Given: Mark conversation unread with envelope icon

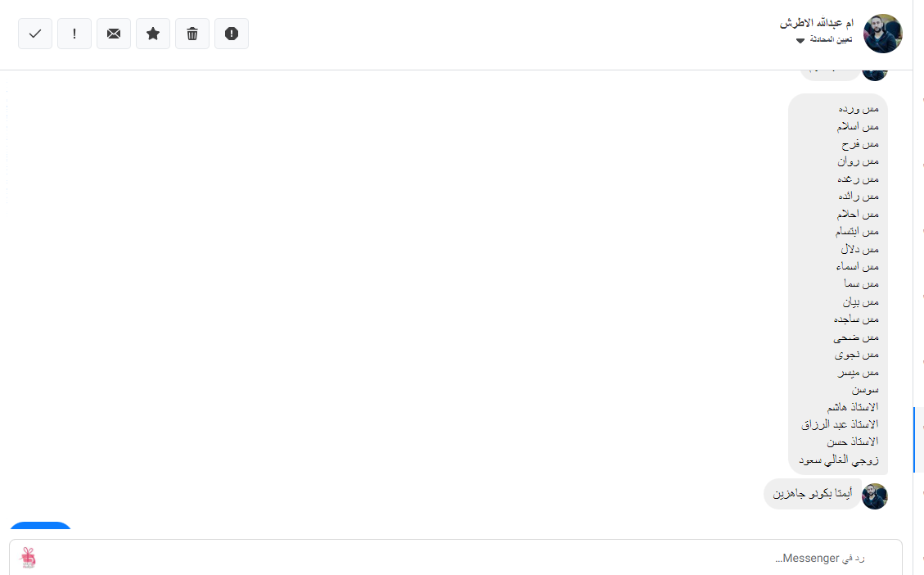Looking at the screenshot, I should (x=114, y=34).
